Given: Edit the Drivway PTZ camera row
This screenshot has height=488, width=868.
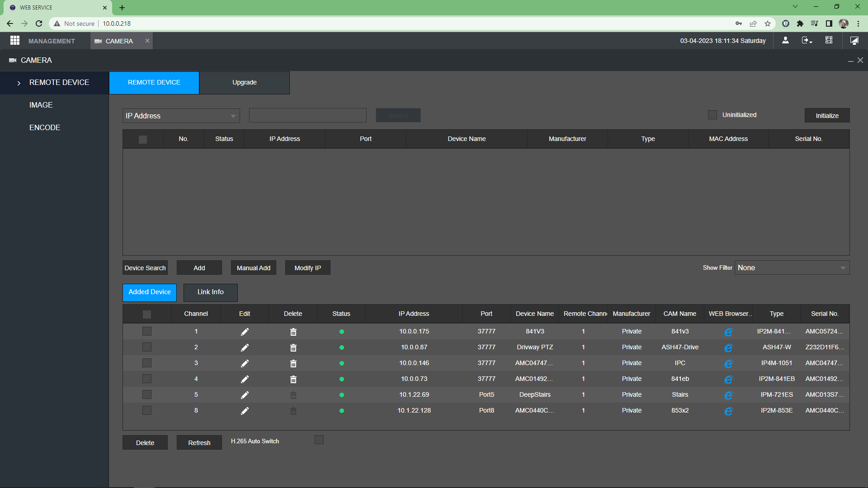Looking at the screenshot, I should (x=245, y=347).
